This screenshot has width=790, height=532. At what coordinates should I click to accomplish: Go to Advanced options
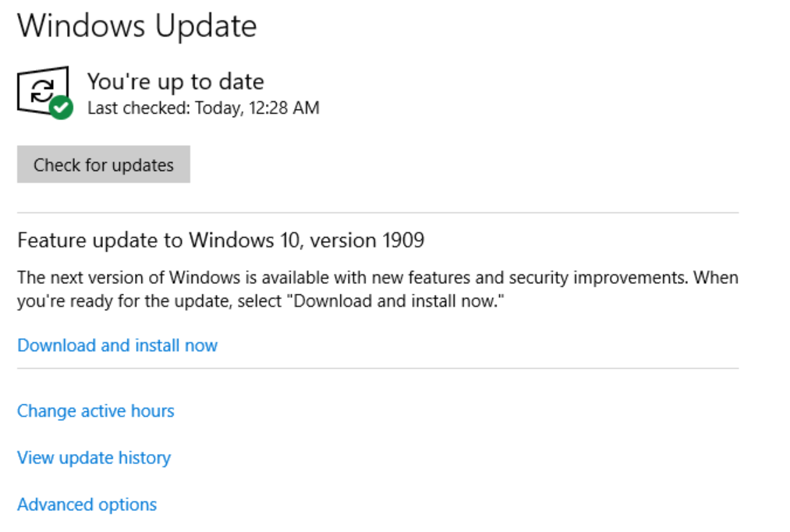click(x=87, y=505)
